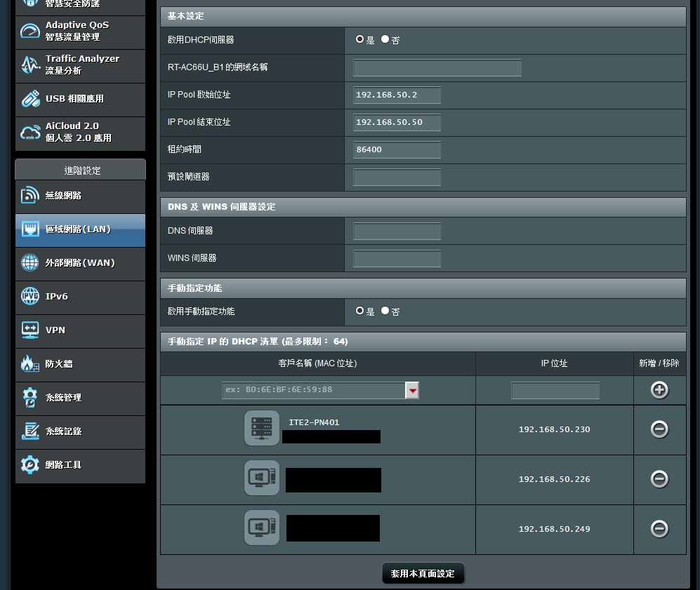Click the 系統記錄 log pencil icon
Viewport: 700px width, 590px height.
pyautogui.click(x=30, y=431)
